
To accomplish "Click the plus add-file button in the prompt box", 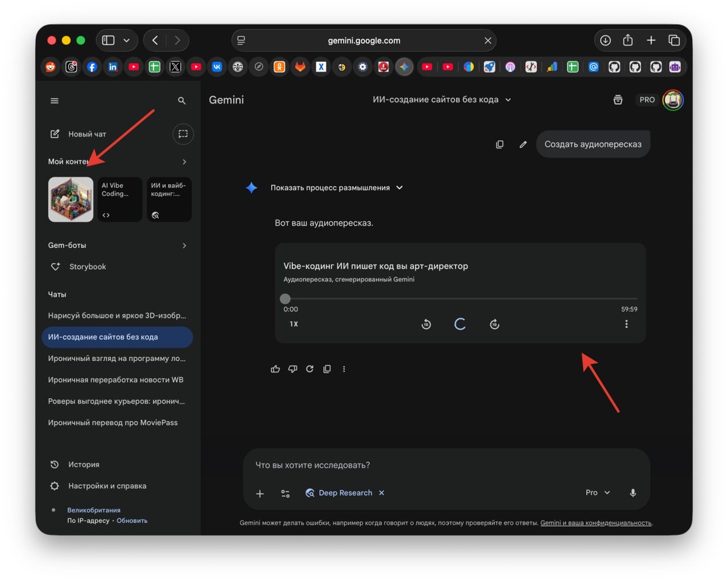I will [260, 493].
